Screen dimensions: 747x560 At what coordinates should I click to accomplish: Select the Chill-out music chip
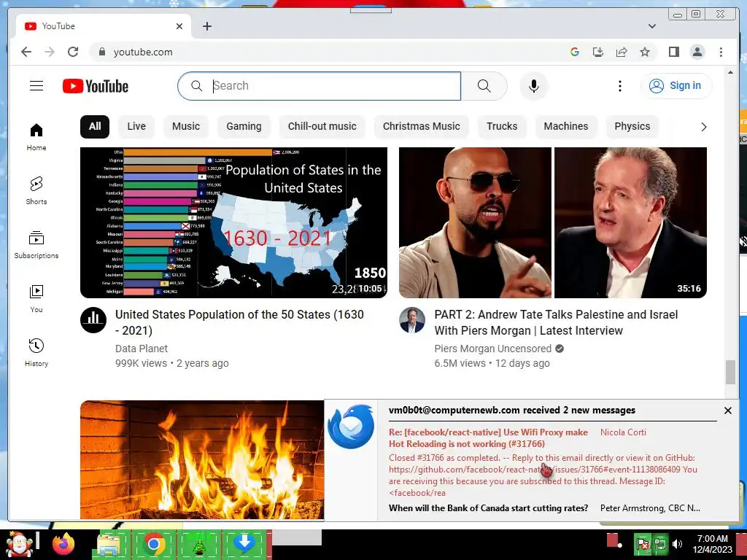[x=322, y=126]
